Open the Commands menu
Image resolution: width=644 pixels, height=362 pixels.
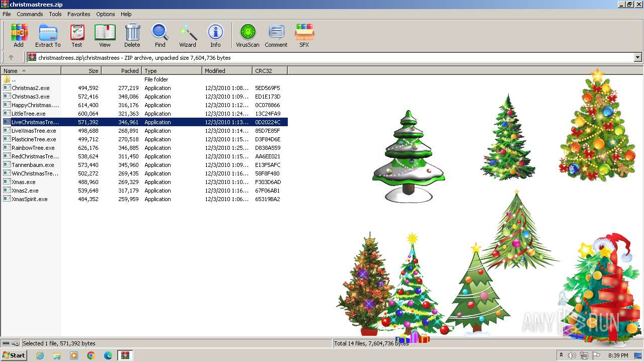[x=30, y=14]
